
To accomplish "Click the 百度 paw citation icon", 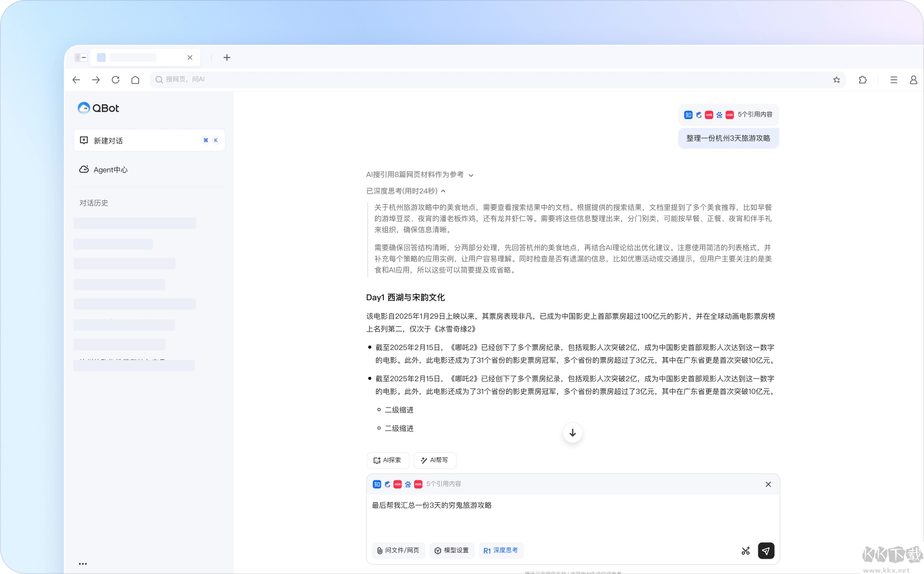I will [x=408, y=484].
